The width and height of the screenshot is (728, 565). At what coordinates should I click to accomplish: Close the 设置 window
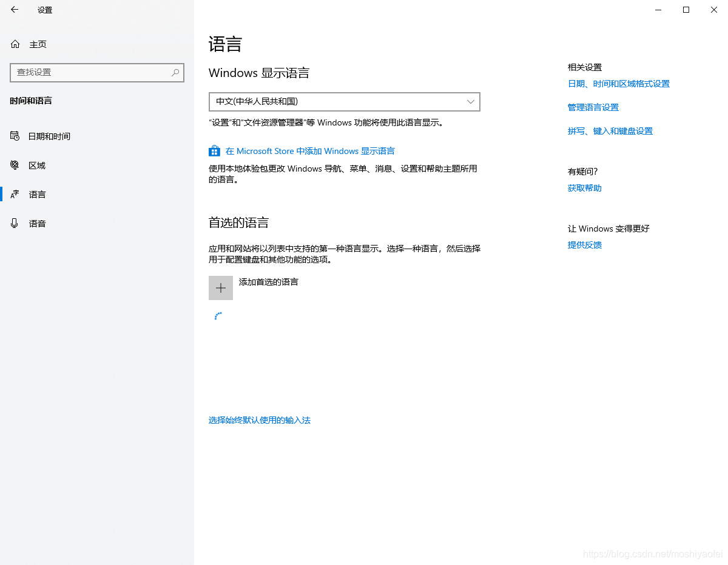click(x=714, y=10)
